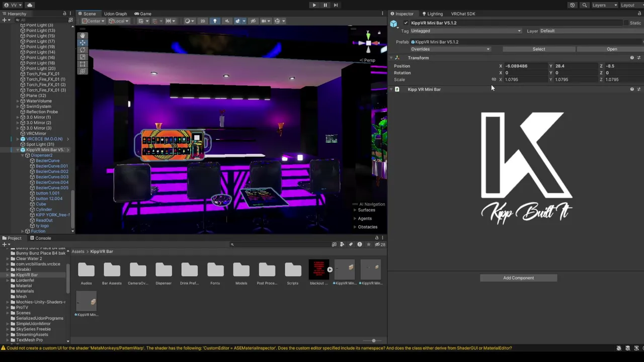Open Kipp VR Mini Bar preset settings icon
This screenshot has width=644, height=362.
tap(639, 89)
